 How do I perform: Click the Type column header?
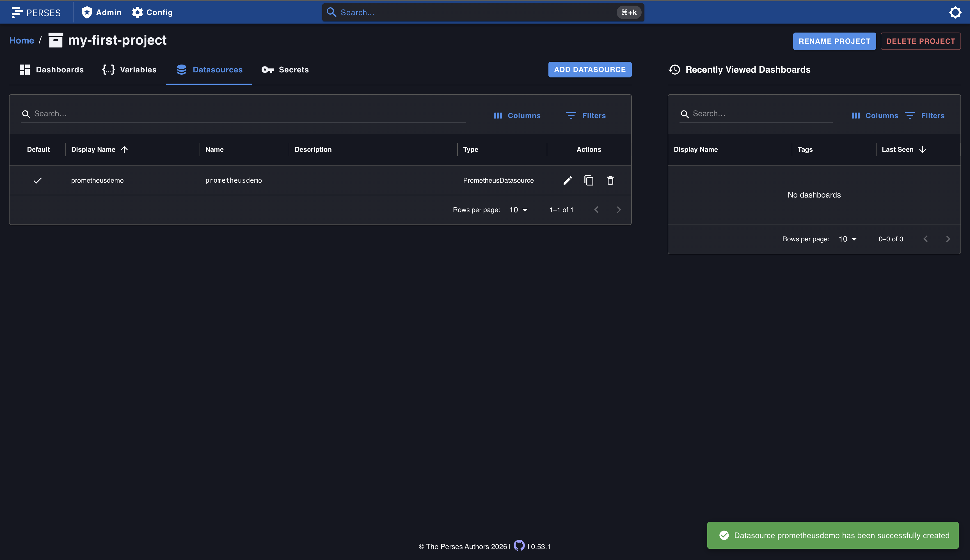click(x=471, y=150)
